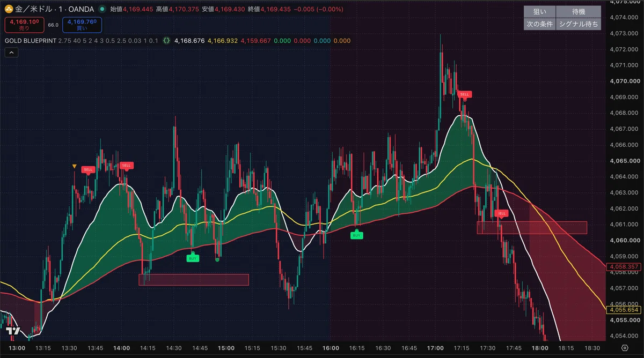Click the 13:00 time axis label
The width and height of the screenshot is (644, 358).
click(x=17, y=348)
